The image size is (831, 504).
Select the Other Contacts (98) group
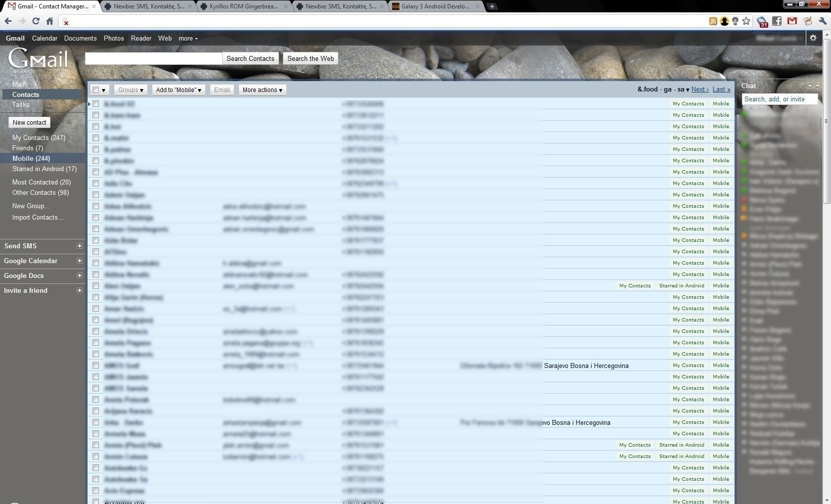pyautogui.click(x=41, y=192)
